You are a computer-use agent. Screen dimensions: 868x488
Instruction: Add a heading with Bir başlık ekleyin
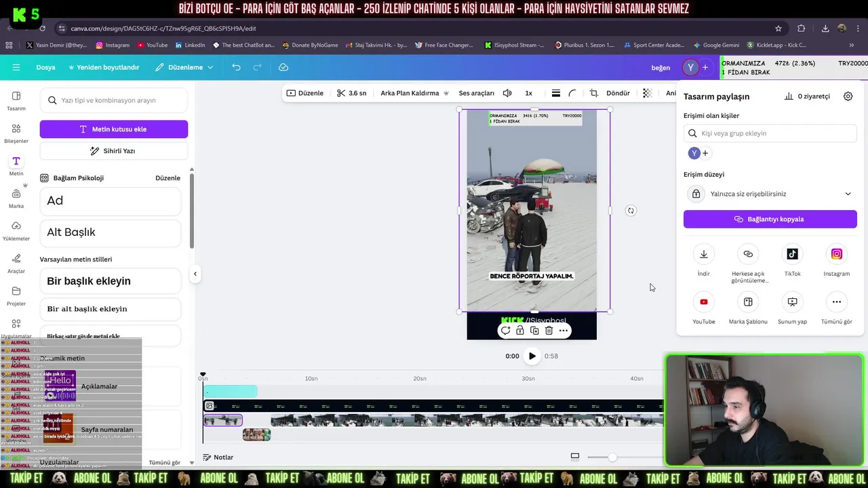111,281
